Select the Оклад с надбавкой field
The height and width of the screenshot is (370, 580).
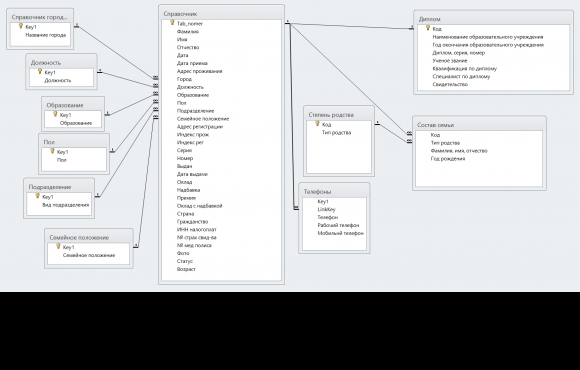(199, 206)
